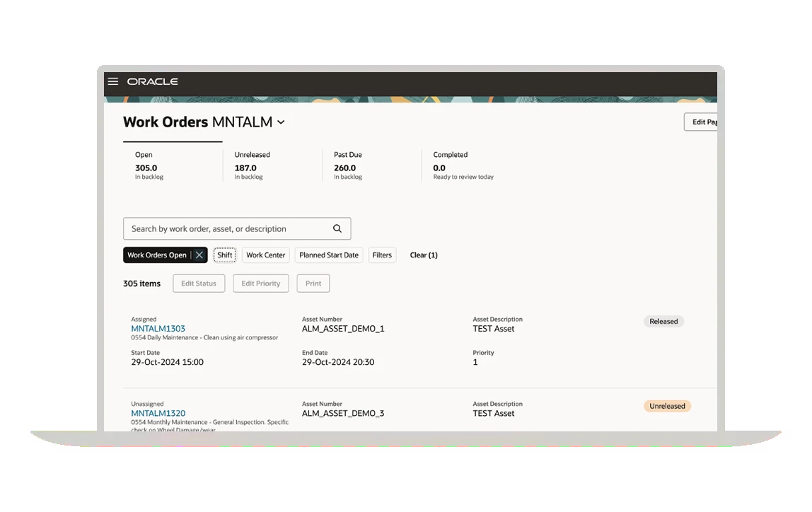Click the Oracle logo
The height and width of the screenshot is (512, 812).
pos(152,82)
